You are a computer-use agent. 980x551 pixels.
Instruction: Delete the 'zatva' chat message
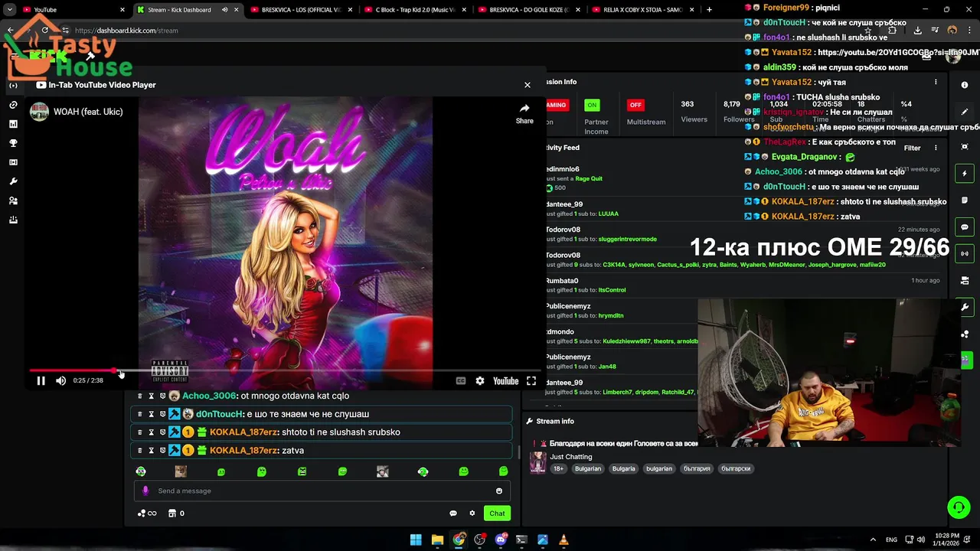pos(139,451)
